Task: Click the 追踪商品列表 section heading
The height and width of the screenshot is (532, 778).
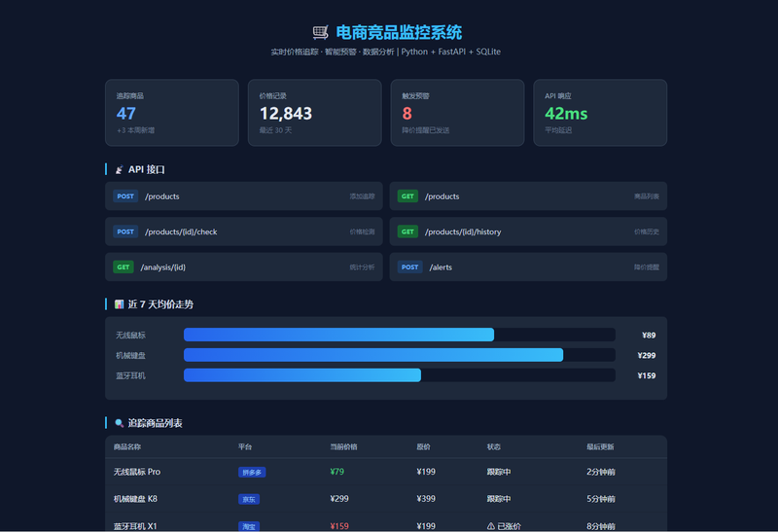Action: (x=156, y=423)
